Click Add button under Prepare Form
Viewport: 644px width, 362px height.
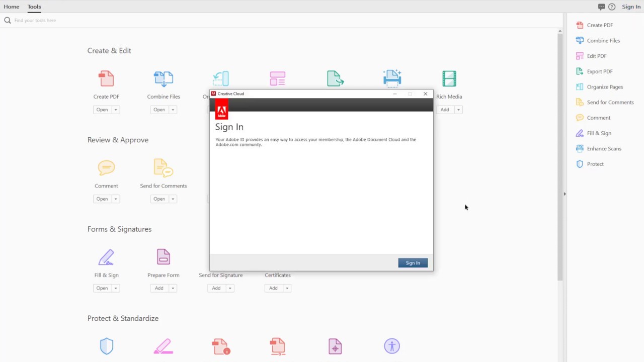159,288
